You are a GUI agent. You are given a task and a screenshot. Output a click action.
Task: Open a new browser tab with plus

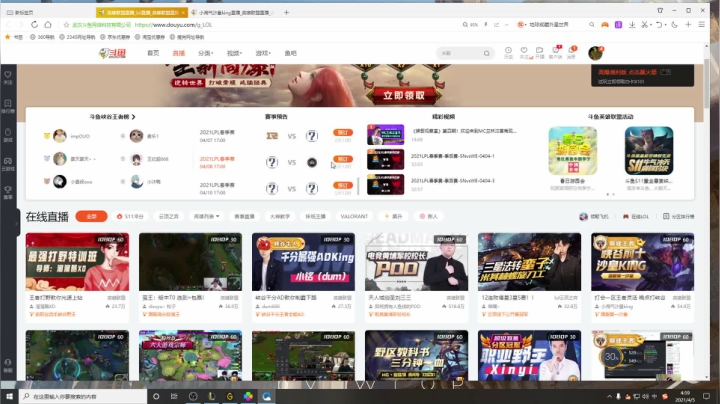click(287, 12)
